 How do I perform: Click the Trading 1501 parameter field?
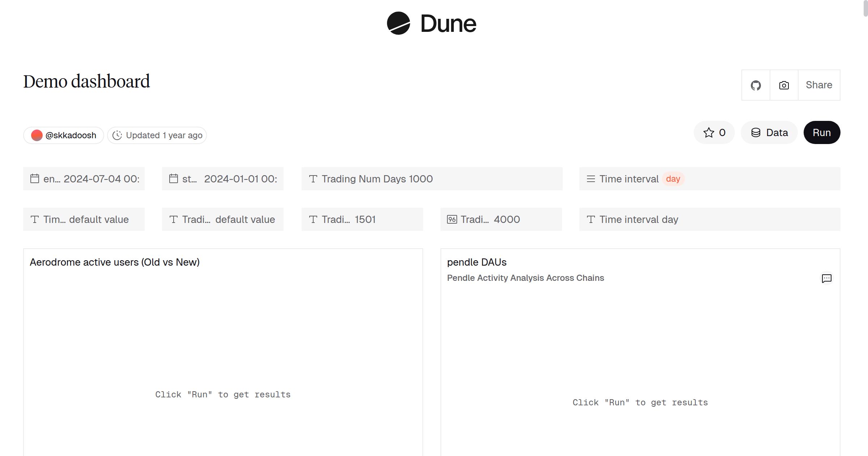pyautogui.click(x=362, y=219)
